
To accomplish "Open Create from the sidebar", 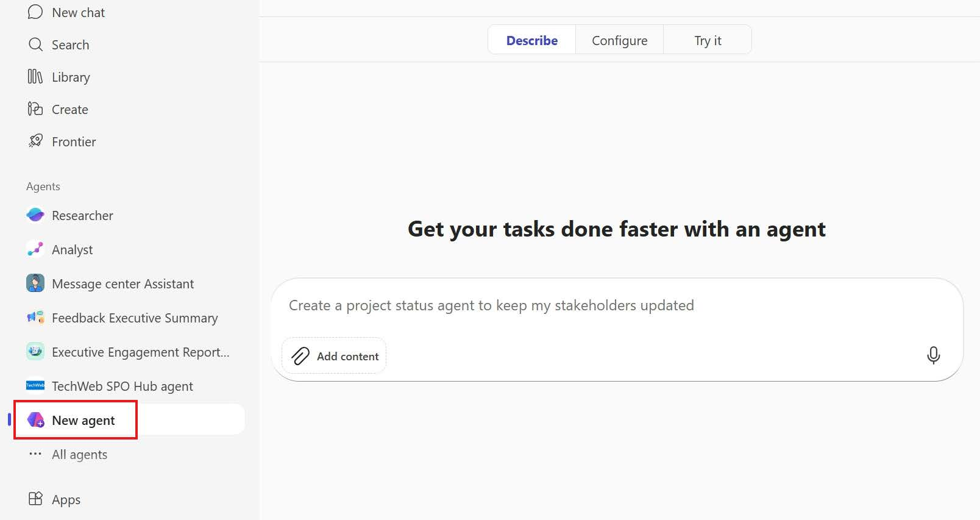I will (x=70, y=109).
